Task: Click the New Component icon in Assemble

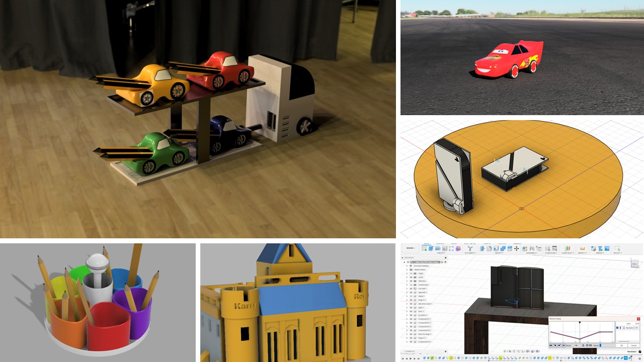Action: point(524,248)
